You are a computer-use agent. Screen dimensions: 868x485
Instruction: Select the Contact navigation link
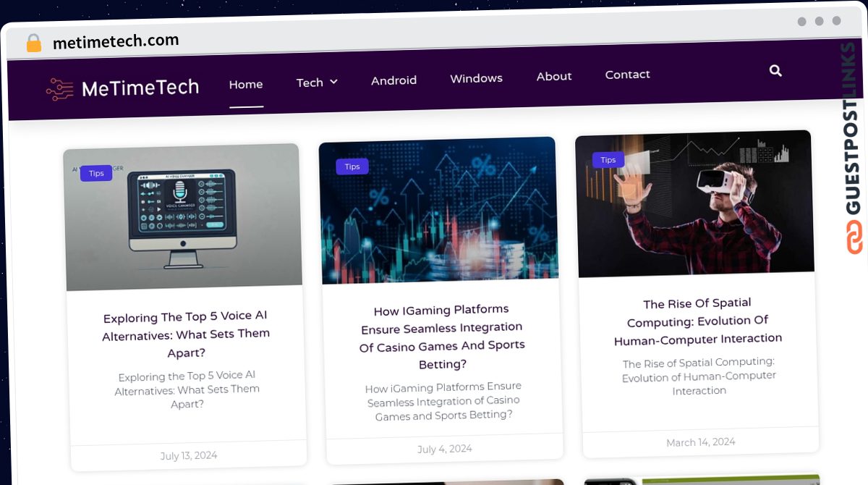coord(627,74)
